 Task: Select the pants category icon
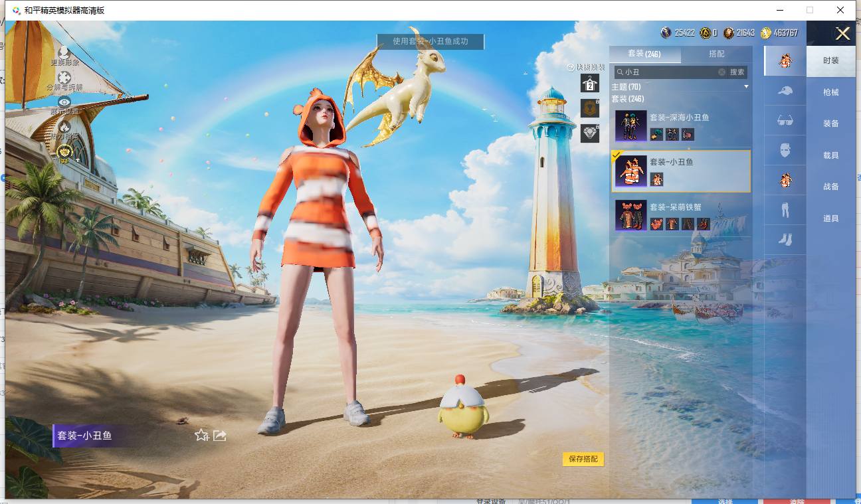(785, 210)
